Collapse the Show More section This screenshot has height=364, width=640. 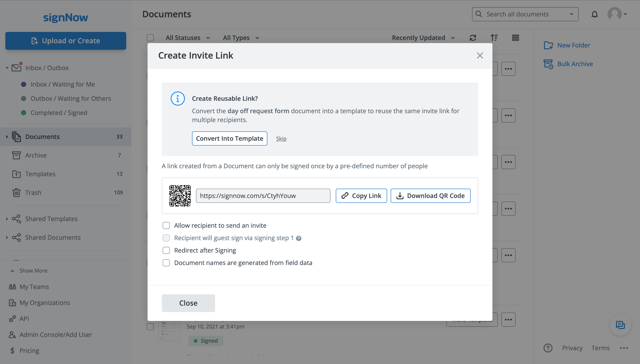33,271
